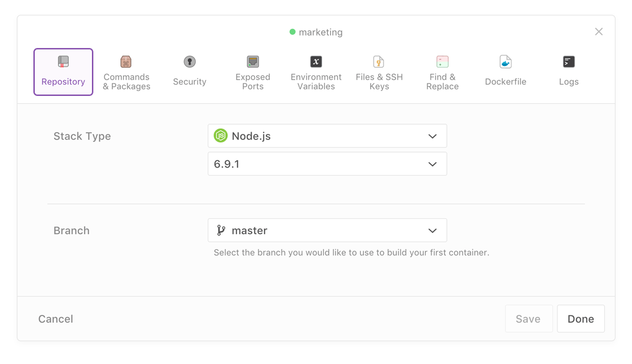Click the Repository book icon

coord(63,62)
